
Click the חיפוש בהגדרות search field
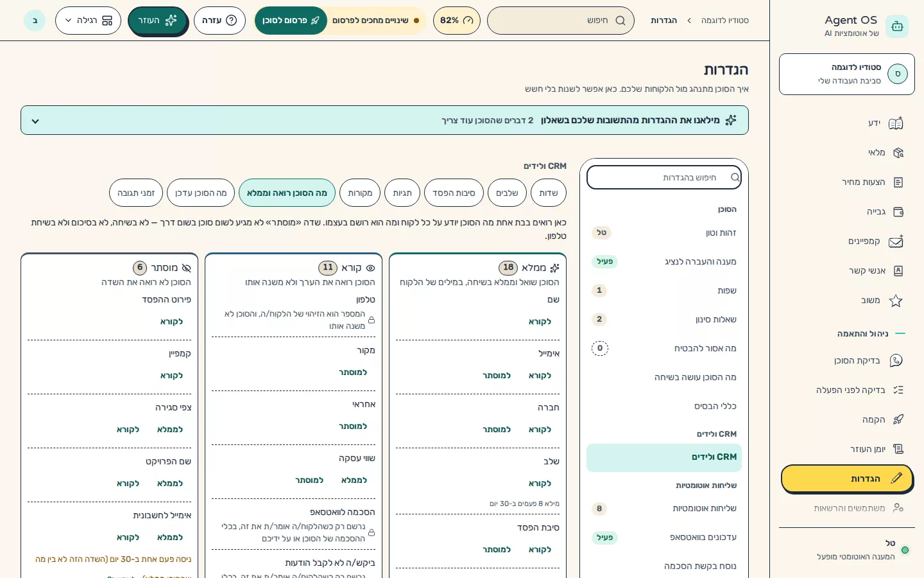[x=664, y=177]
